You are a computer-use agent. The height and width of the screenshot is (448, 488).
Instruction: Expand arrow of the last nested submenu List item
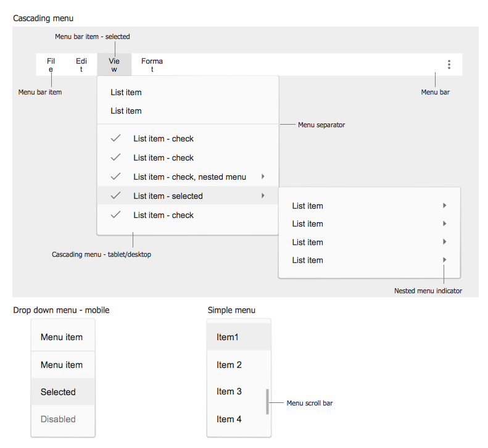(445, 260)
